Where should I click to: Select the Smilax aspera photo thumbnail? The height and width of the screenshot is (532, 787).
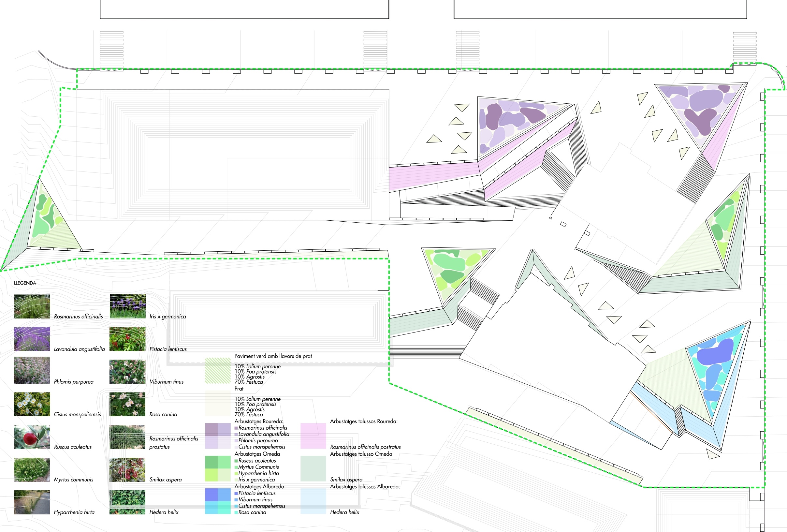[x=127, y=470]
